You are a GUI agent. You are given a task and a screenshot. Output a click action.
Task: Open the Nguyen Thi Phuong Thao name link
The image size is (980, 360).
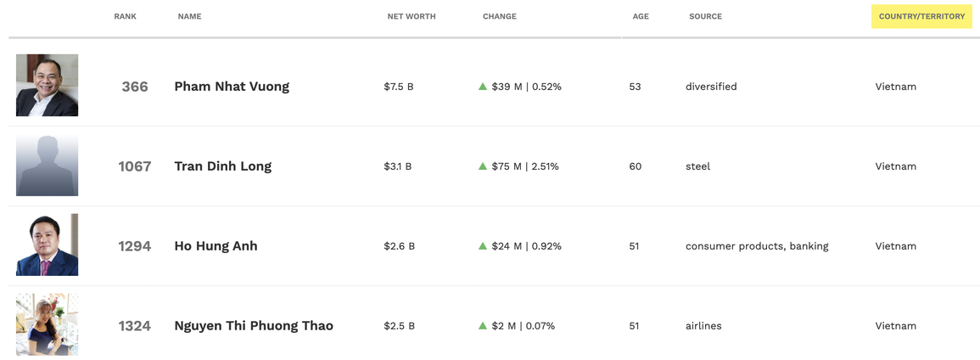254,326
